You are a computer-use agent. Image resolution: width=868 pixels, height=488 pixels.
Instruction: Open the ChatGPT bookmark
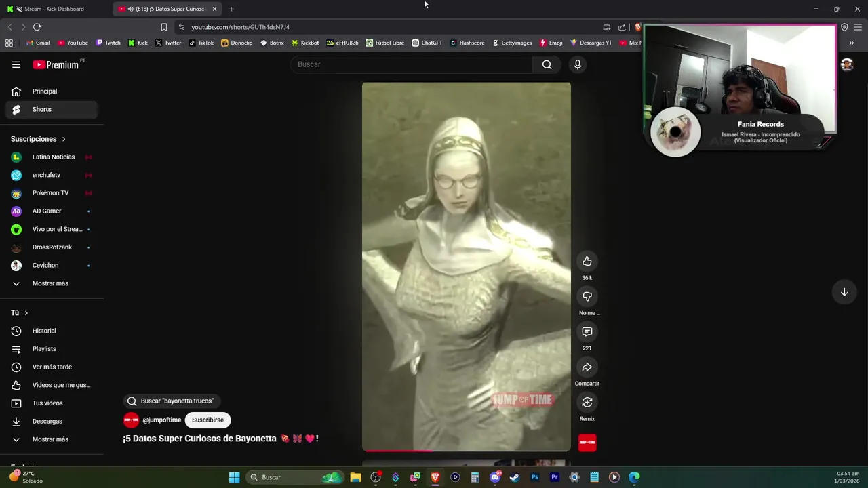tap(427, 43)
